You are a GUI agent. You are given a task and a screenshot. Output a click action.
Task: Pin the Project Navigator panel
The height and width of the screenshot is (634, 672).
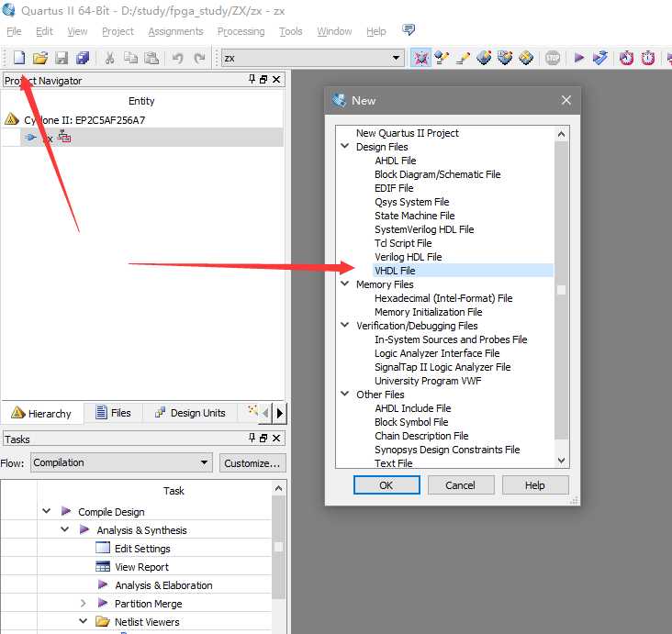(x=252, y=79)
